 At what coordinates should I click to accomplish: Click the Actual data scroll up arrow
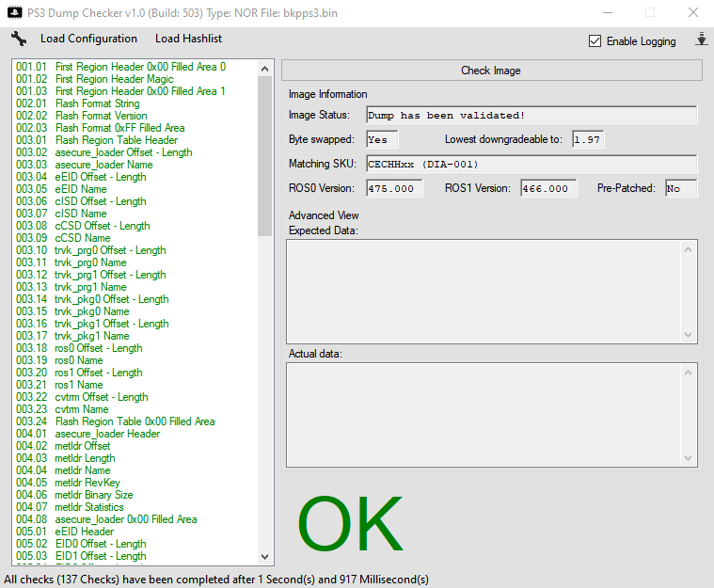tap(688, 373)
